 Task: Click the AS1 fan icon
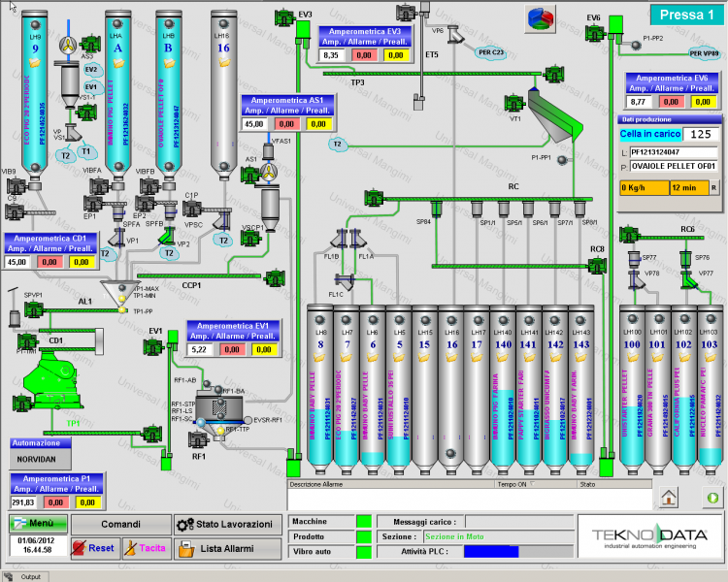(269, 172)
